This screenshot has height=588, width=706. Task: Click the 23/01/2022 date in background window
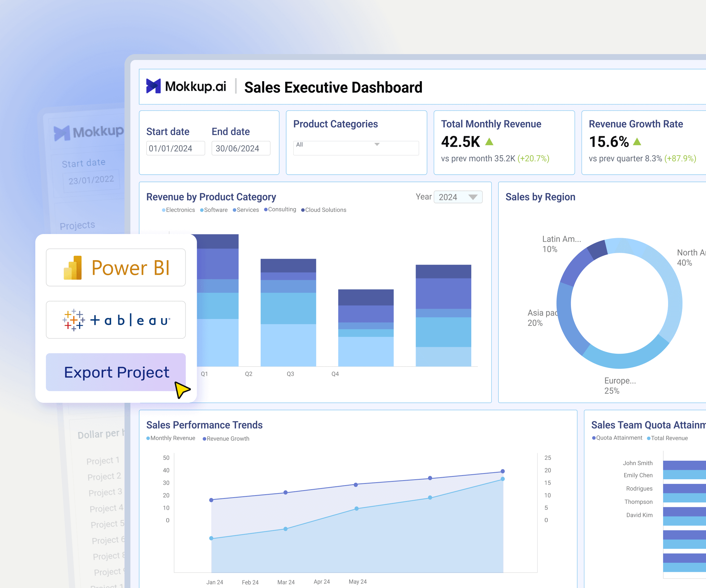pos(91,180)
